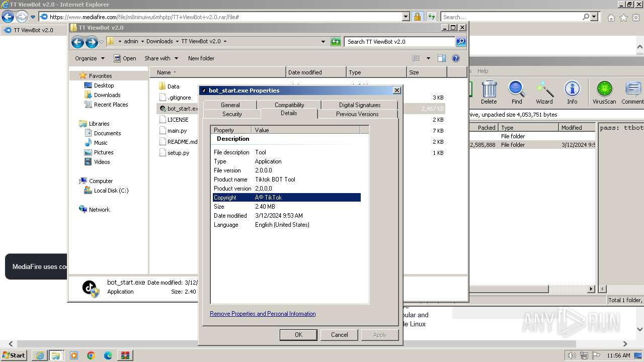Switch to the Compatibility tab
Viewport: 644px width, 362px height.
coord(289,105)
